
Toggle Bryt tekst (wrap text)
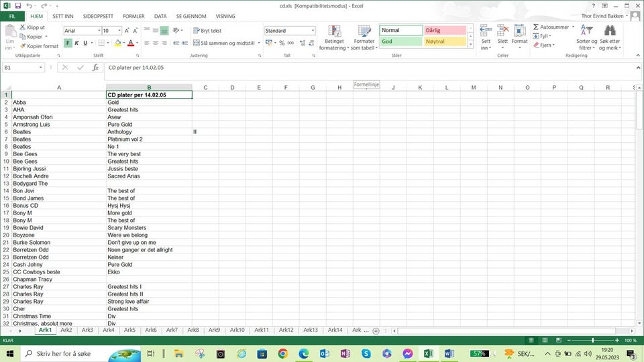207,31
